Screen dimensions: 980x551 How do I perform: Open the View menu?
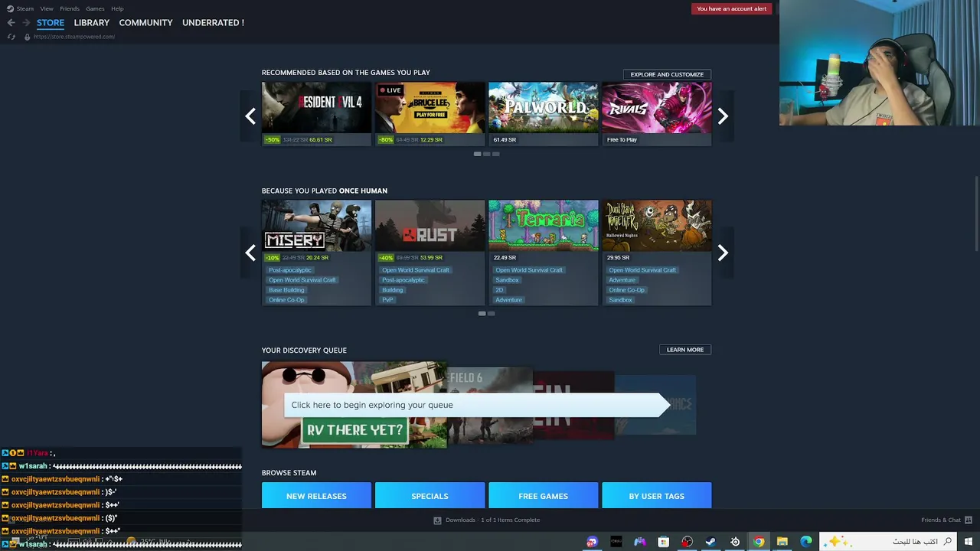tap(47, 8)
